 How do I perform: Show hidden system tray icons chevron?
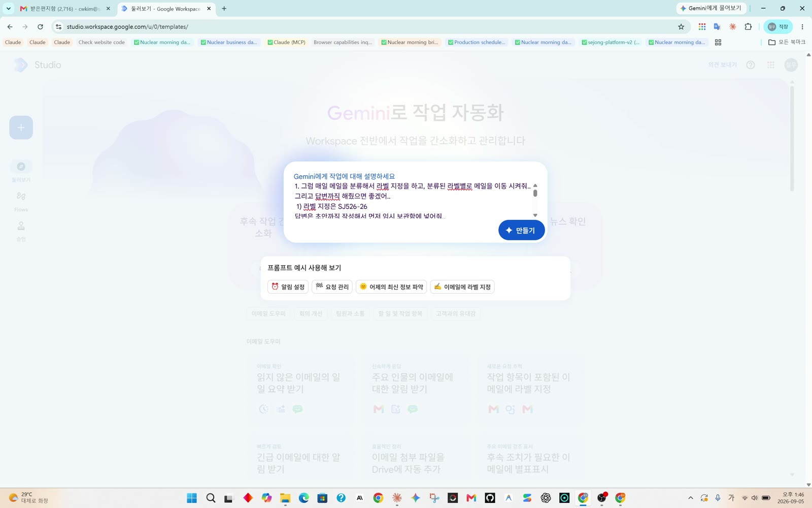(x=690, y=498)
